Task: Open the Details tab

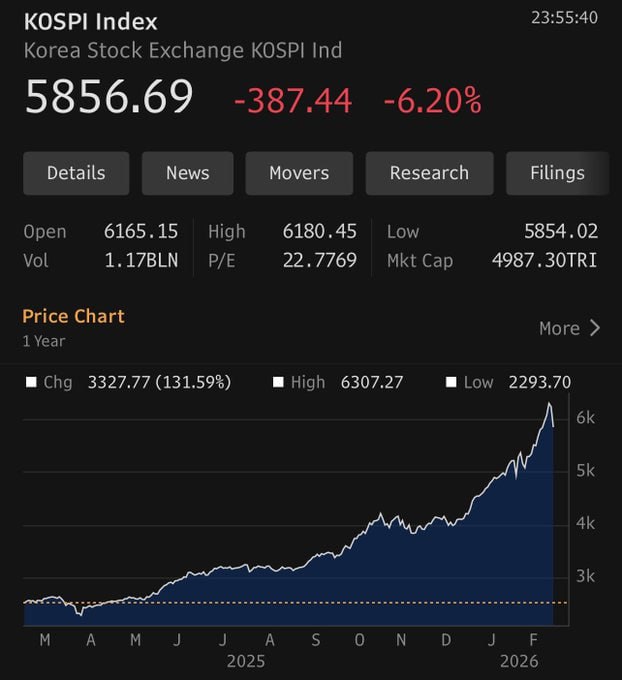Action: point(76,173)
